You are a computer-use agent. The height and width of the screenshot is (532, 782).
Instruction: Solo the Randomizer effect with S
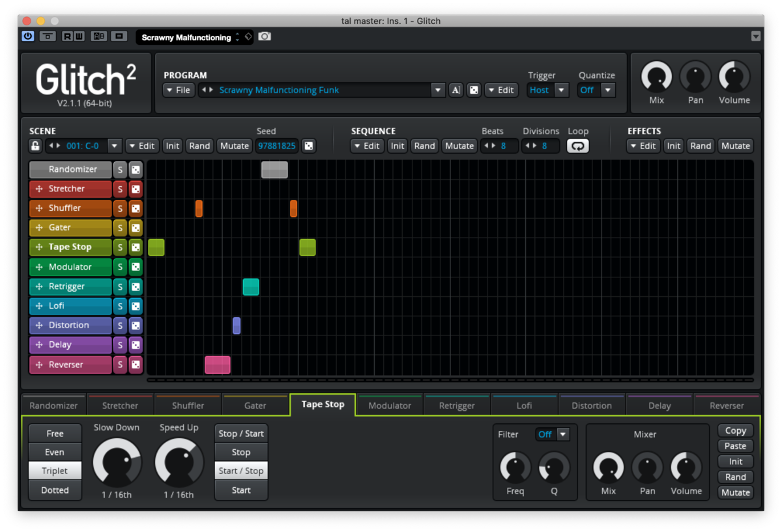120,169
